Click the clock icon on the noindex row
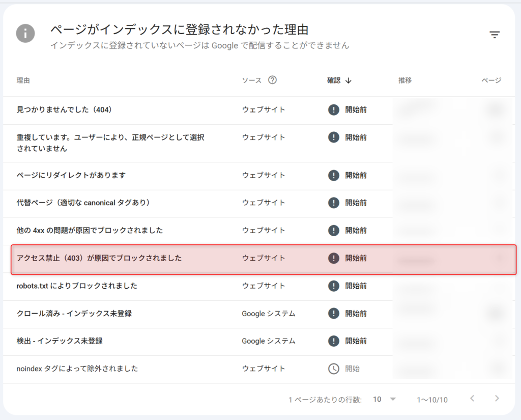 click(x=333, y=369)
